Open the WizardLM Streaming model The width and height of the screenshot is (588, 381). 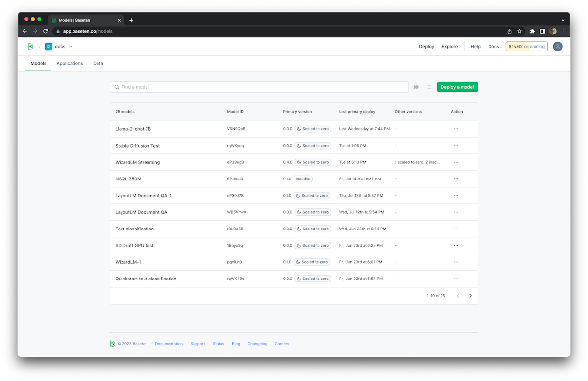137,162
